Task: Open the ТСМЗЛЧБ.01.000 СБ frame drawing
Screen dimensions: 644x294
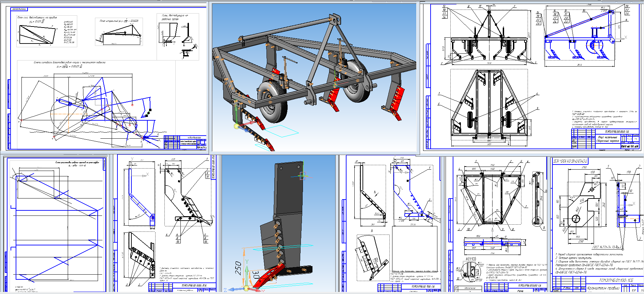Action: tap(497, 224)
